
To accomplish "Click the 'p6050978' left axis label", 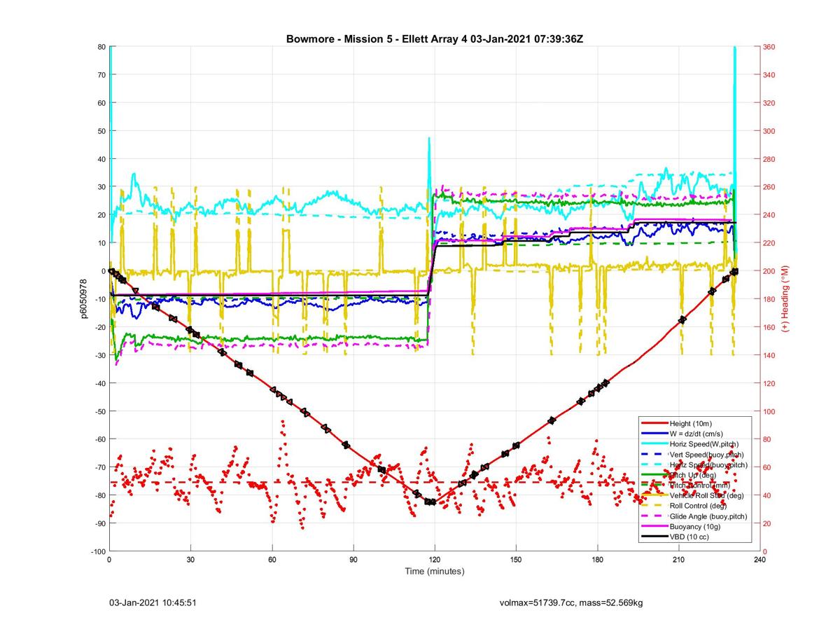I will pyautogui.click(x=83, y=299).
